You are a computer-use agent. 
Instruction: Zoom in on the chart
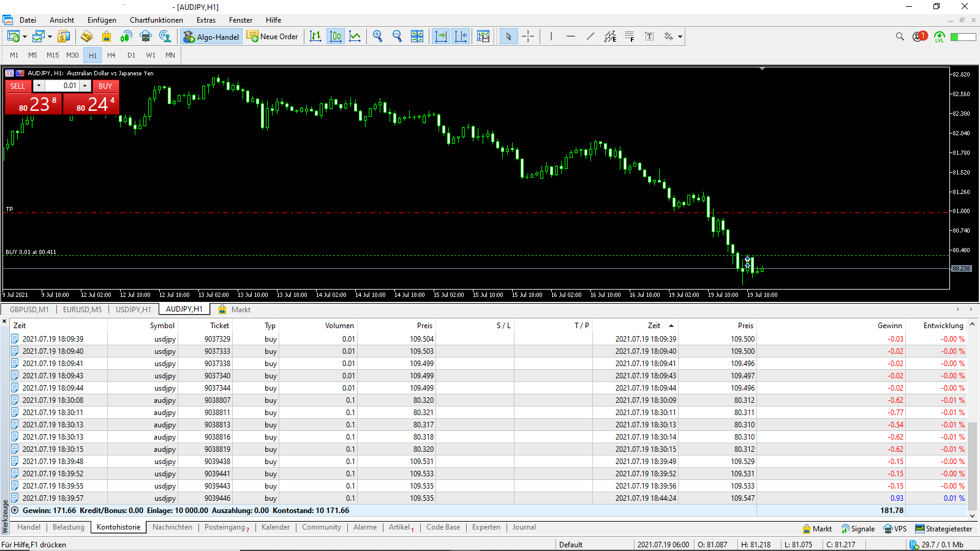377,37
